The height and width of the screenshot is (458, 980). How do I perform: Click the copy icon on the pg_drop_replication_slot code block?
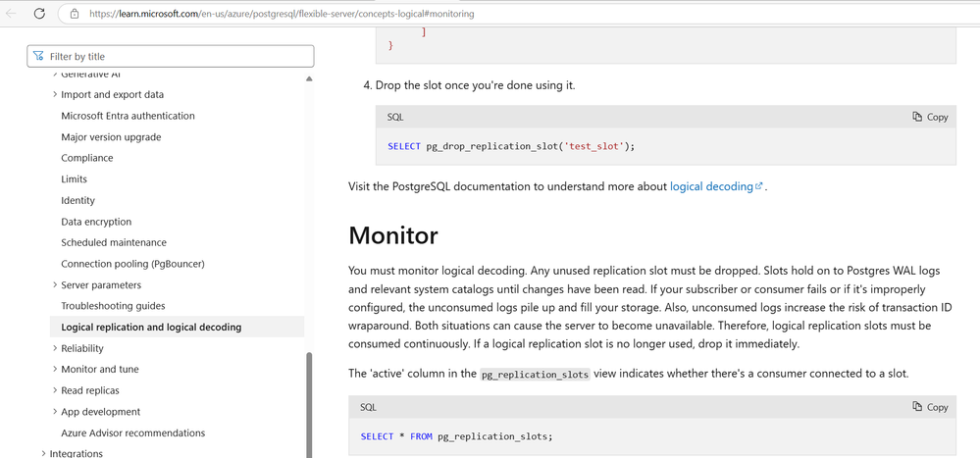coord(917,117)
